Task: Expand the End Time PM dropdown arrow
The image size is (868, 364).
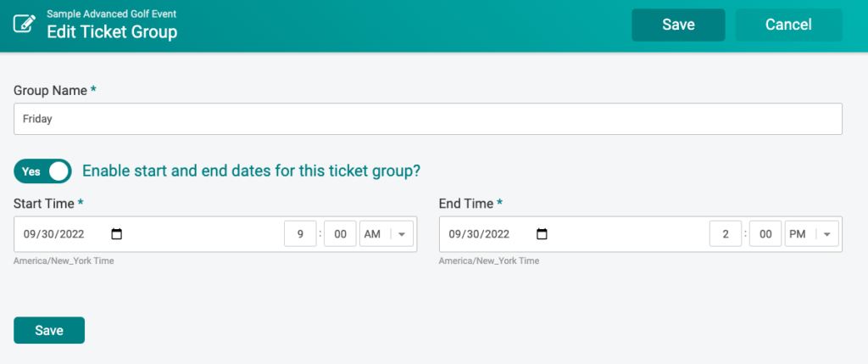Action: pos(827,234)
